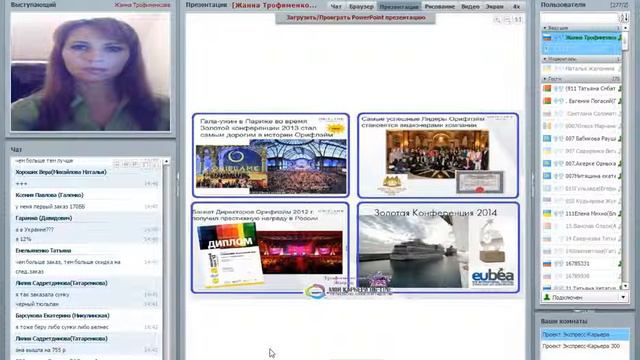Image resolution: width=640 pixels, height=360 pixels.
Task: Click the zoom magnifier icon above the slide
Action: point(497,20)
